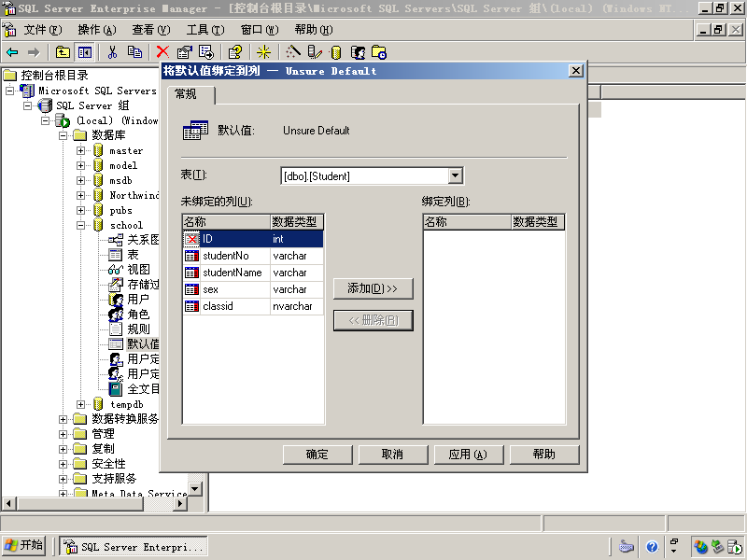This screenshot has height=560, width=747.
Task: Click the 规则 rules icon in tree
Action: 115,329
